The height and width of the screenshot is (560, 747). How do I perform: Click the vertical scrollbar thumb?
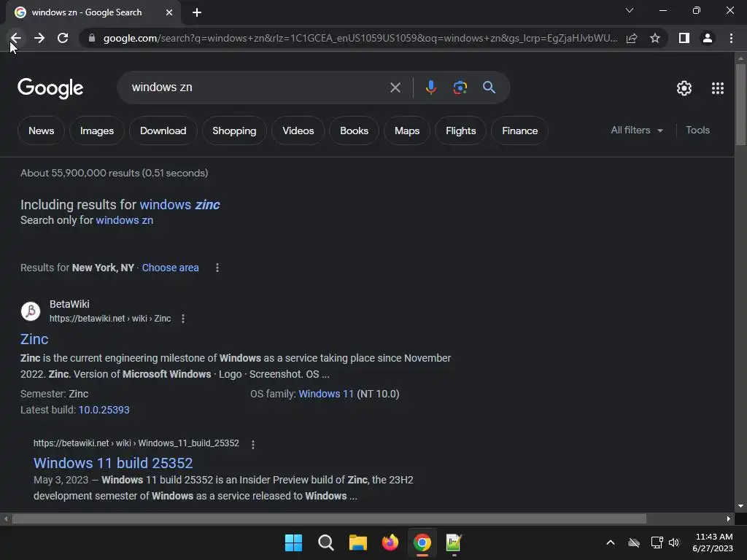point(740,104)
